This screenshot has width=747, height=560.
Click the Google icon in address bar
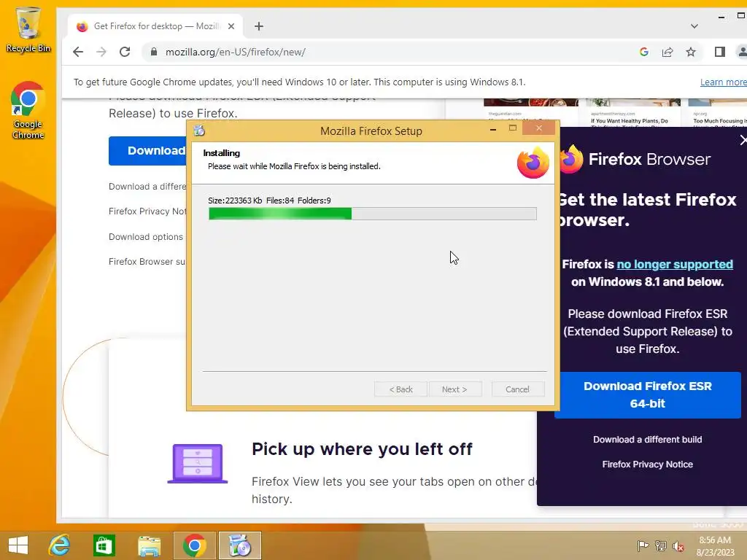pyautogui.click(x=644, y=52)
